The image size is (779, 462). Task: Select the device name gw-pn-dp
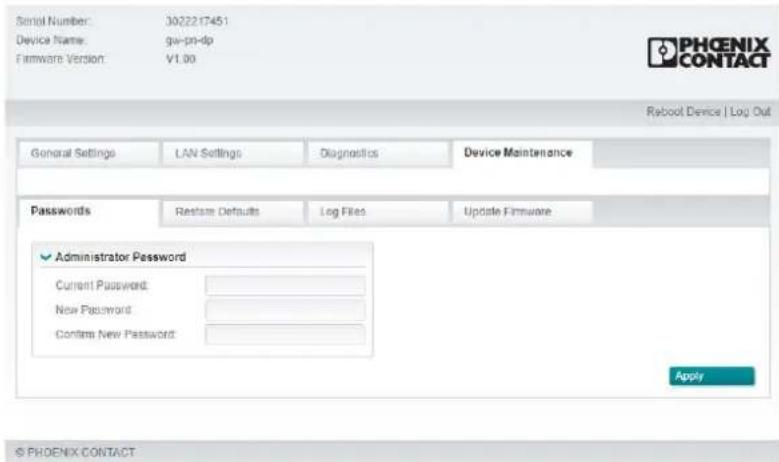(189, 40)
